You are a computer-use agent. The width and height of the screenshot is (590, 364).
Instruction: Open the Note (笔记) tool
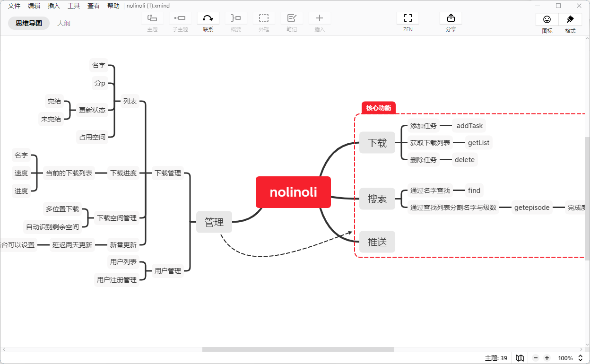(x=292, y=18)
